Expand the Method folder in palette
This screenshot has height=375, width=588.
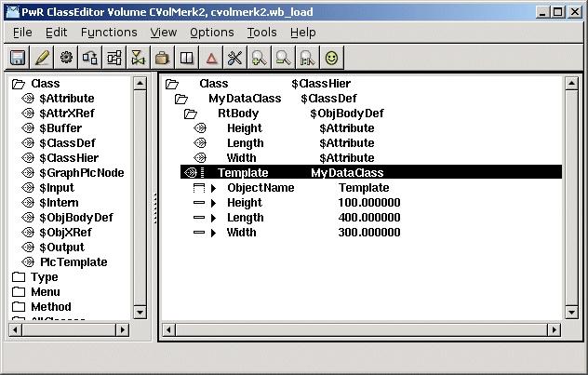pos(19,307)
